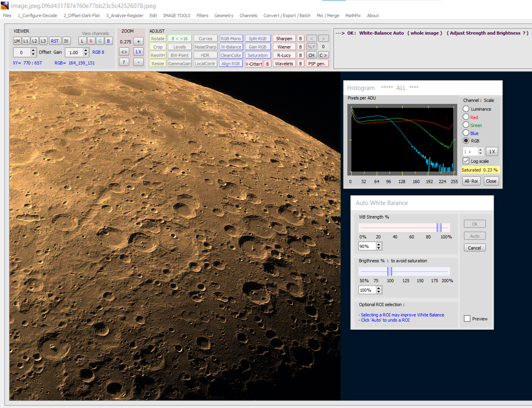532x408 pixels.
Task: Click the Offset value input field
Action: coord(21,52)
